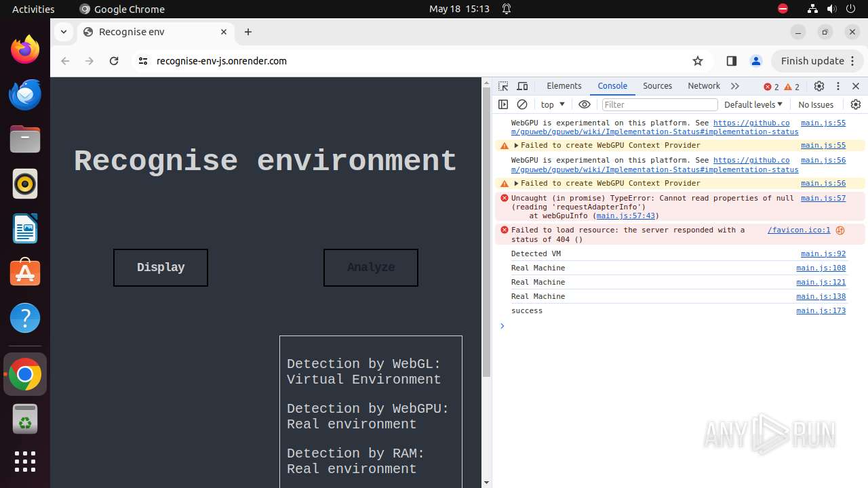Screen dimensions: 868x488
Task: Open console settings gear icon
Action: click(856, 104)
